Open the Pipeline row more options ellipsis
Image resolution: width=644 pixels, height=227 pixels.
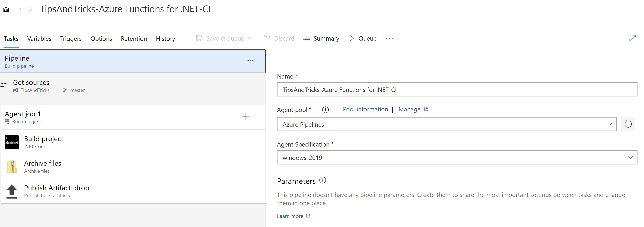[250, 60]
